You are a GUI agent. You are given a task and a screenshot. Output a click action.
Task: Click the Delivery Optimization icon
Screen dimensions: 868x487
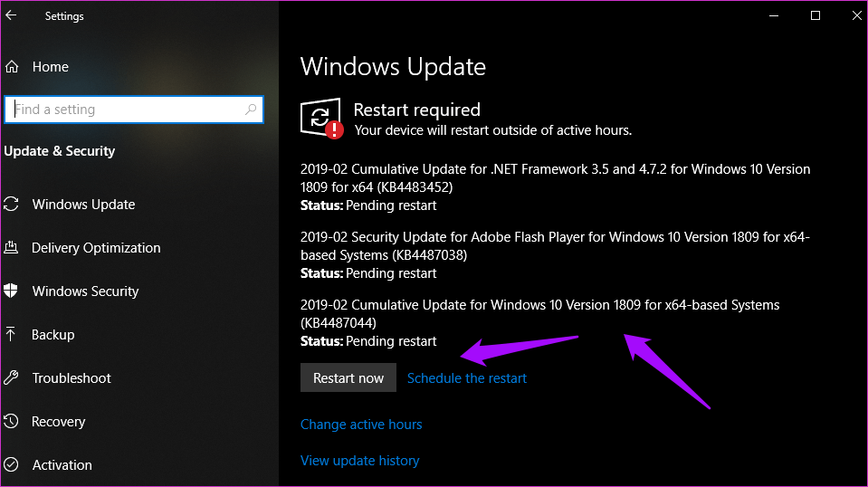point(11,248)
